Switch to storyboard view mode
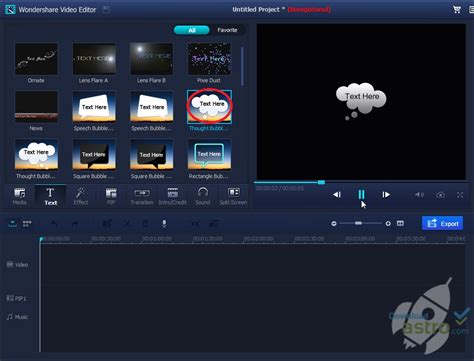The width and height of the screenshot is (474, 361). [27, 223]
